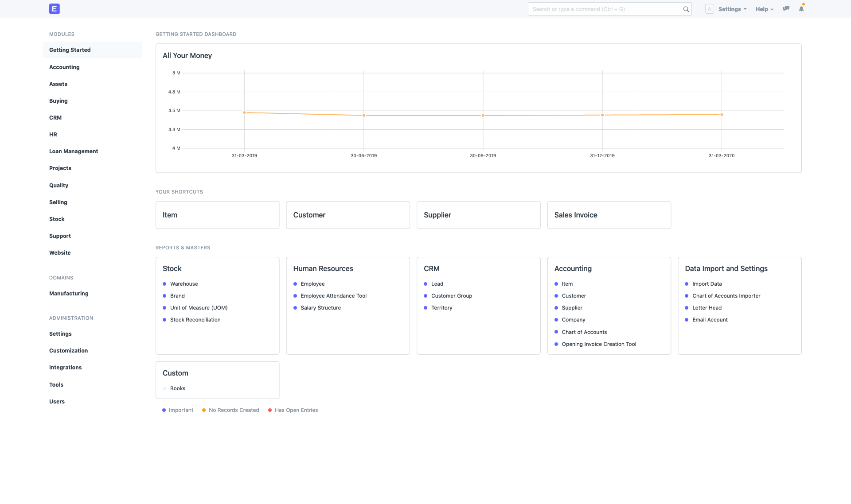
Task: Open the Warehouse list under Stock
Action: coord(184,284)
